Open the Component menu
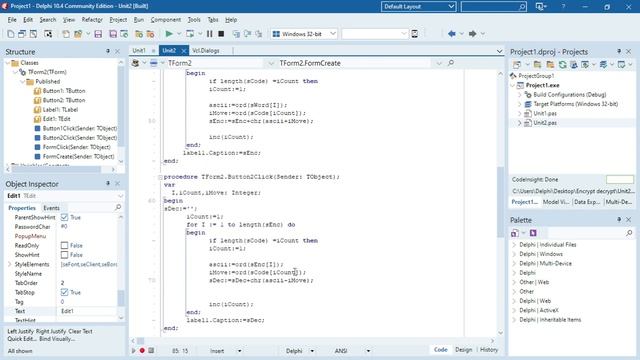The height and width of the screenshot is (360, 640). click(x=166, y=20)
